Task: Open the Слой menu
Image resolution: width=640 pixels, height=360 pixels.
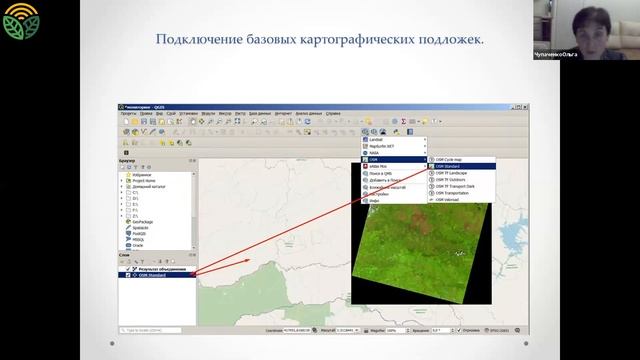Action: [x=171, y=113]
